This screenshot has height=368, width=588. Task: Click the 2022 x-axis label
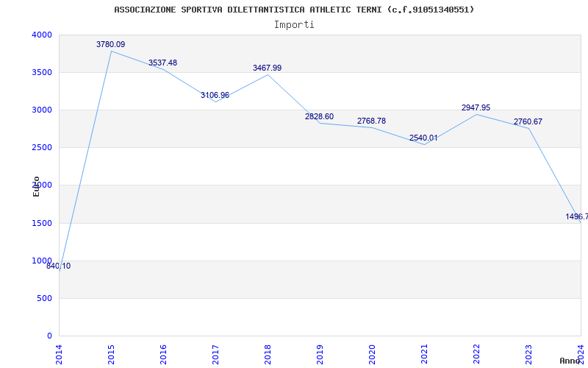[476, 354]
